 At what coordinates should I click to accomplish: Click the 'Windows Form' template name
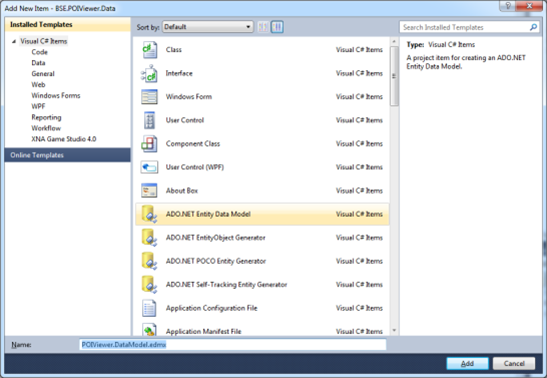coord(189,97)
